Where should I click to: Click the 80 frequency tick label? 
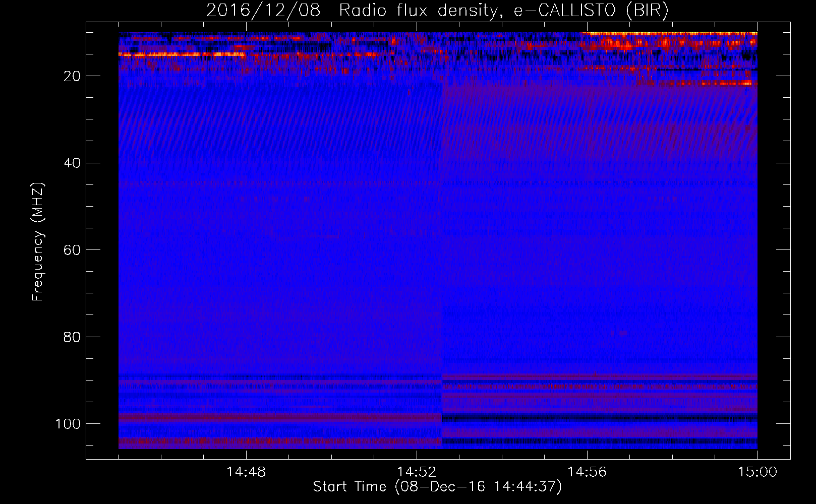(x=72, y=337)
